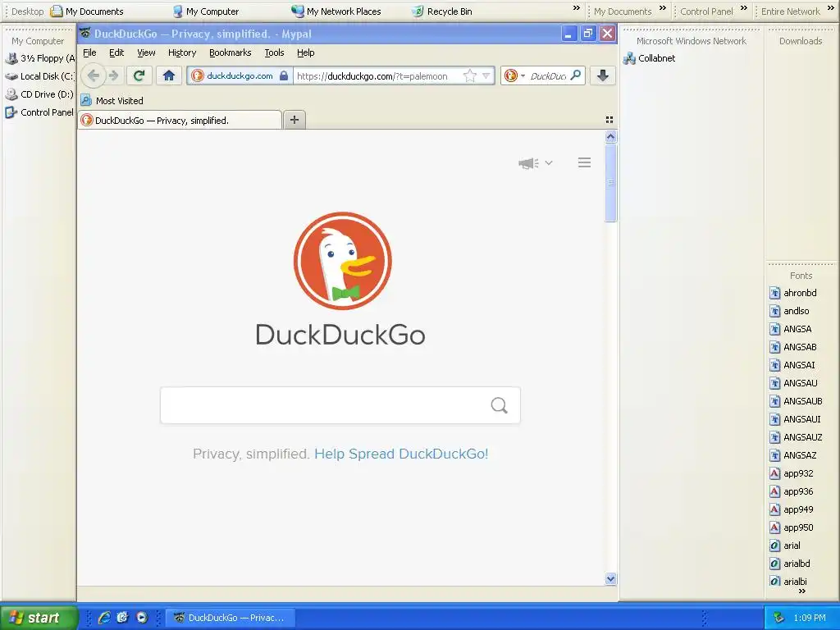Expand the My Documents toolbar overflow chevron
840x630 pixels.
click(x=663, y=8)
